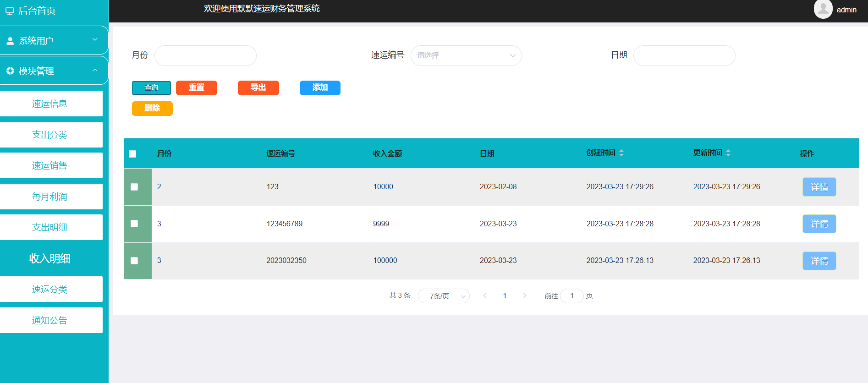The width and height of the screenshot is (868, 383).
Task: Open the 7条/页 page size dropdown
Action: (444, 296)
